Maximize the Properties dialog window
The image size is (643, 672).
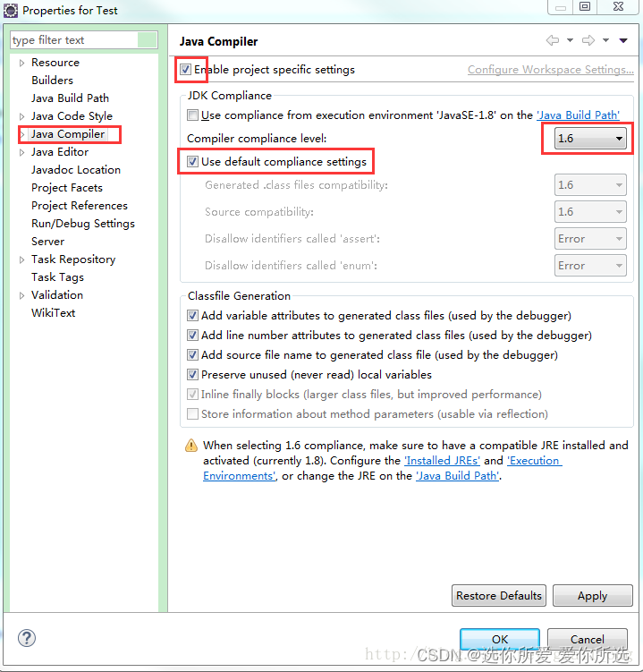coord(585,6)
